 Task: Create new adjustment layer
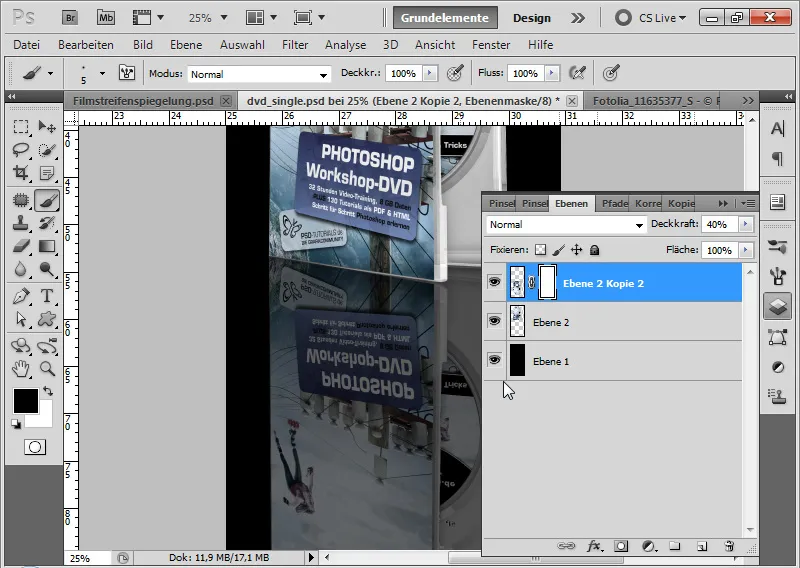point(649,546)
